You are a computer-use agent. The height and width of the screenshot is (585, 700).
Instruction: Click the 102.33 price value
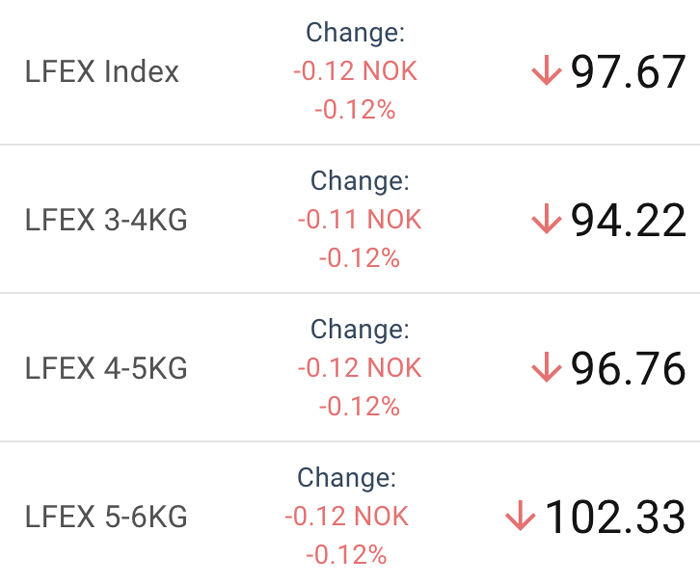pyautogui.click(x=615, y=517)
